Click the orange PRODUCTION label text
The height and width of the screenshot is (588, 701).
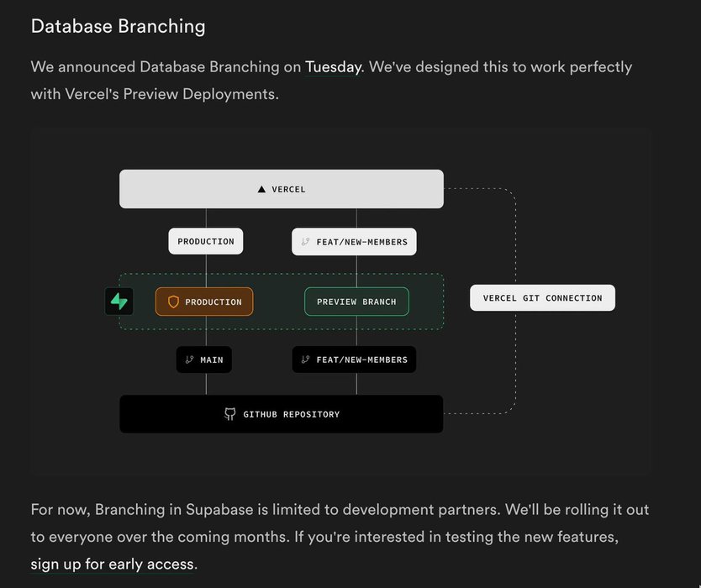point(213,302)
